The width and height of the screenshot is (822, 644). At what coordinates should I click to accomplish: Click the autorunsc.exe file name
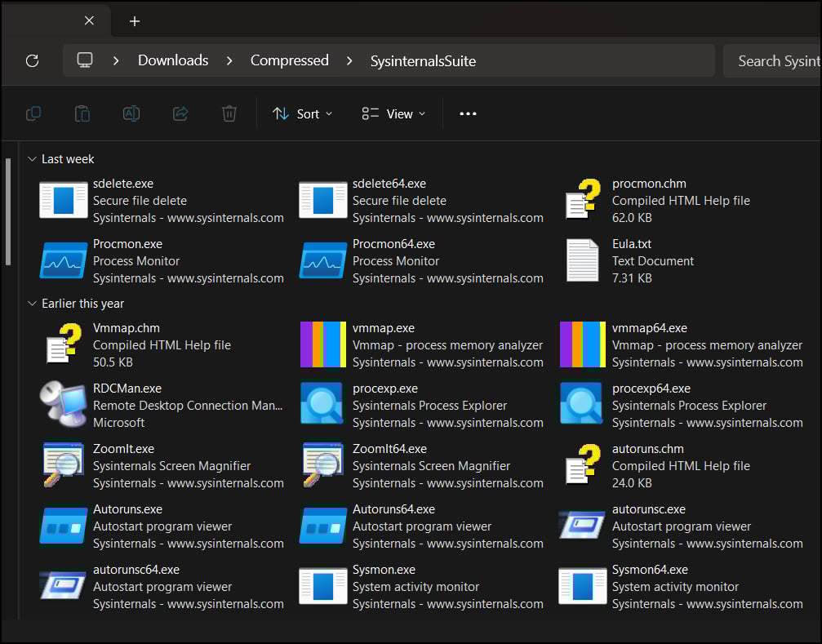(648, 509)
